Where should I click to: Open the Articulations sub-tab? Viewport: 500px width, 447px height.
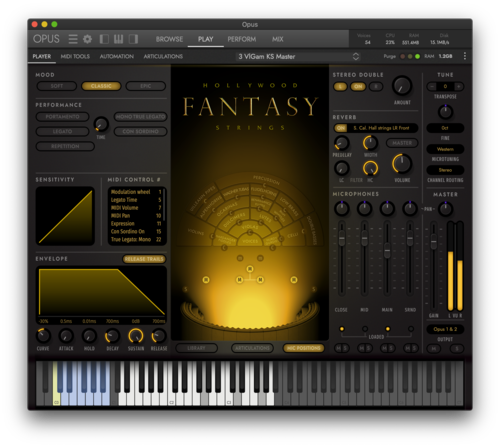(x=163, y=56)
